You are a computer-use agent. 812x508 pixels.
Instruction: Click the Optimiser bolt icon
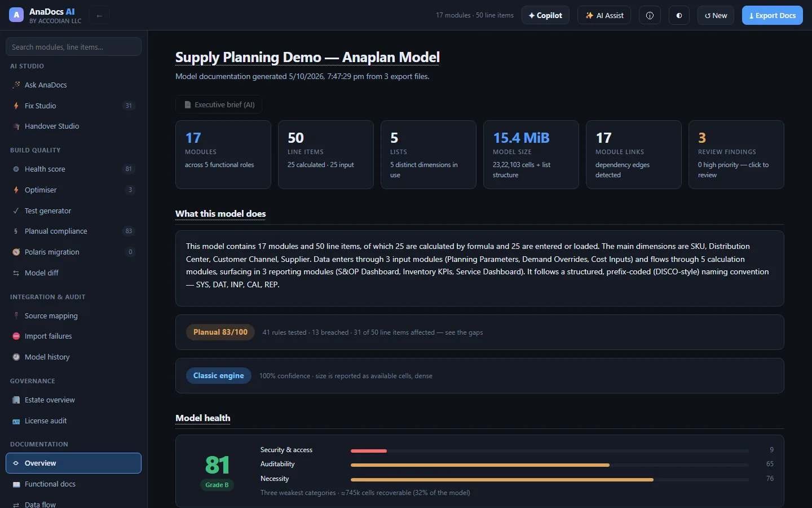click(16, 190)
